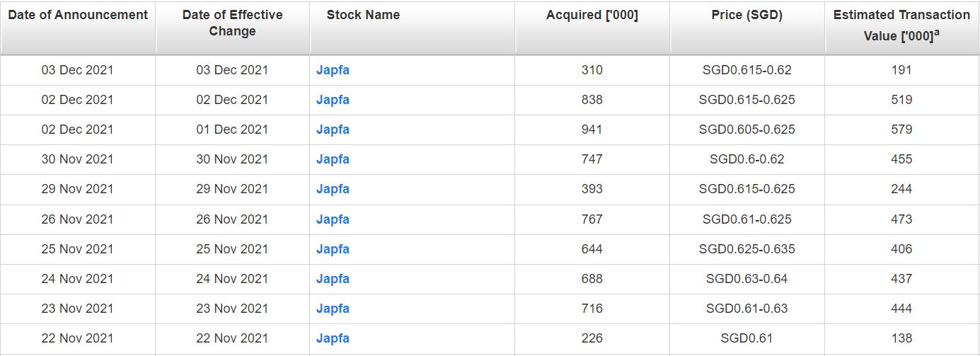Click the 01 Dec 2021 effective date cell
This screenshot has height=356, width=980.
click(x=232, y=130)
